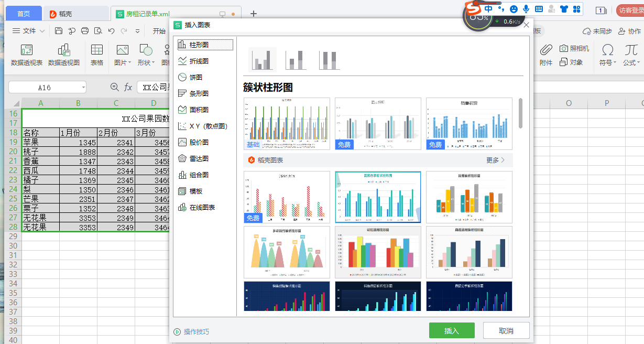
Task: Open the 图片 dropdown
Action: [123, 56]
